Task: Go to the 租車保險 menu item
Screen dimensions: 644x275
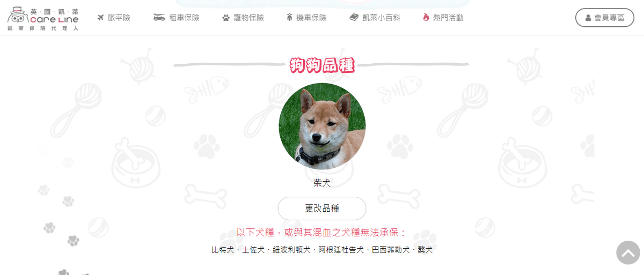Action: (184, 18)
